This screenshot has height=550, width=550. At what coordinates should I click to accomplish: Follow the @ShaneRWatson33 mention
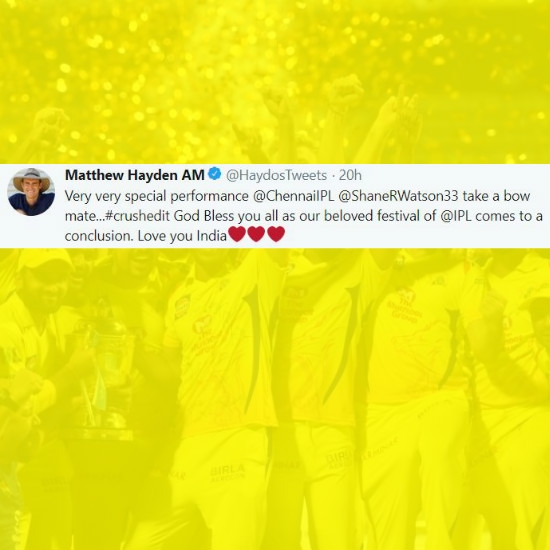coord(398,196)
